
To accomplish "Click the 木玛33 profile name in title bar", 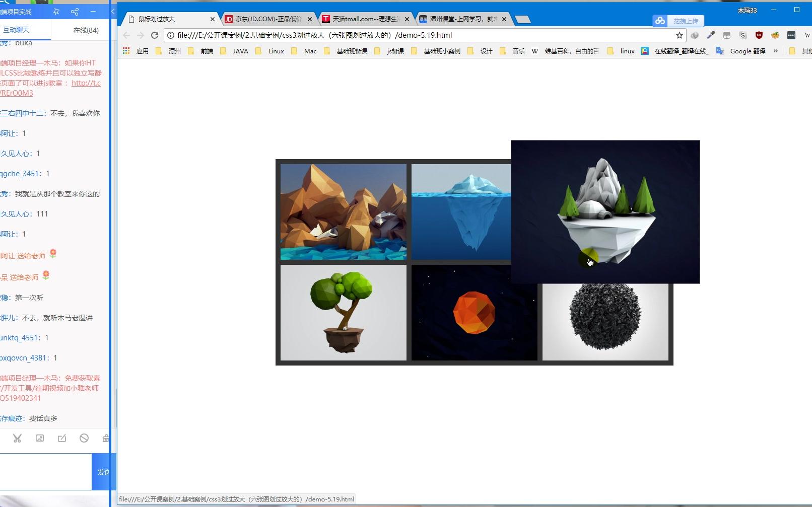I will 747,10.
